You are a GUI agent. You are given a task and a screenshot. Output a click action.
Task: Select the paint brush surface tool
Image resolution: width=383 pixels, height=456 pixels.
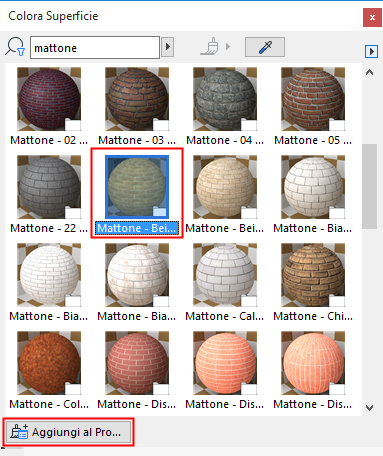210,46
